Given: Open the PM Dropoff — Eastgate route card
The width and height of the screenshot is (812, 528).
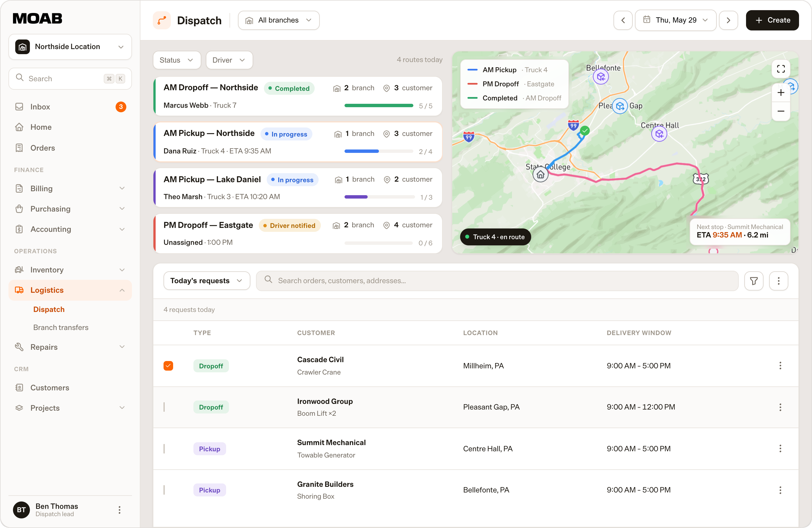Looking at the screenshot, I should pos(297,234).
